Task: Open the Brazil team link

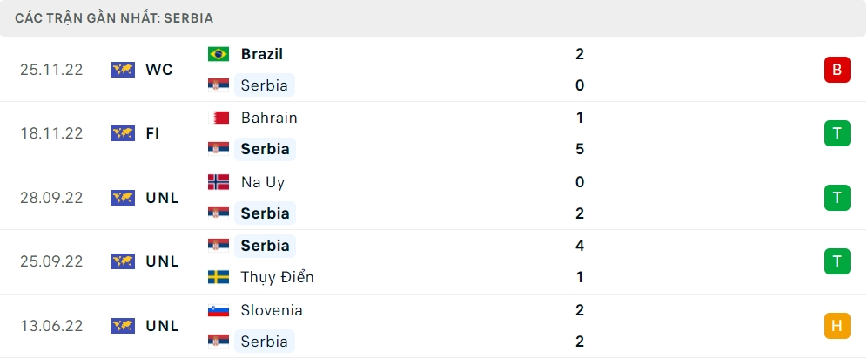Action: tap(262, 54)
